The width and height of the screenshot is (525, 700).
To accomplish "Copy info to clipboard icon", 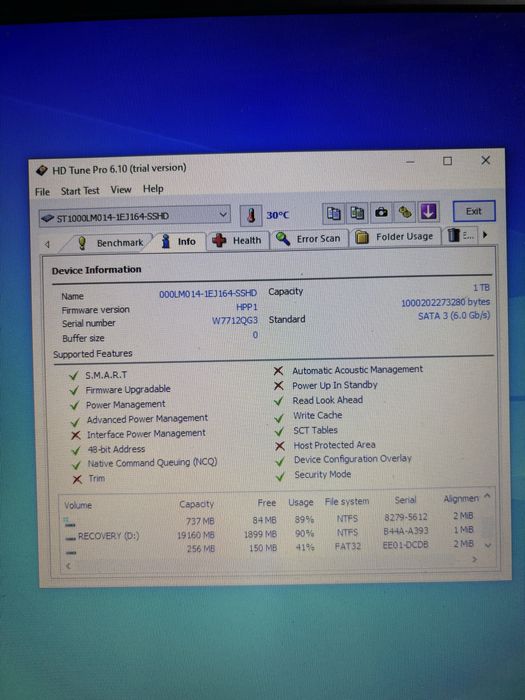I will coord(333,213).
